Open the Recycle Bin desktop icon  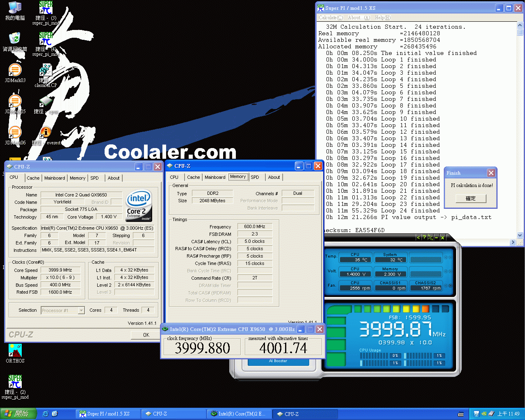[x=15, y=42]
